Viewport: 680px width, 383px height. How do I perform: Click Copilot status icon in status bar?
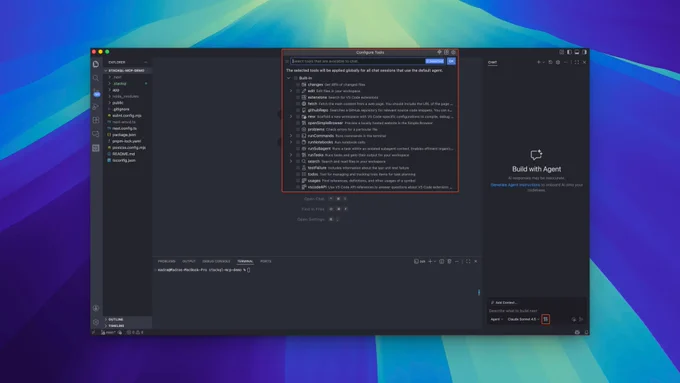(x=577, y=332)
